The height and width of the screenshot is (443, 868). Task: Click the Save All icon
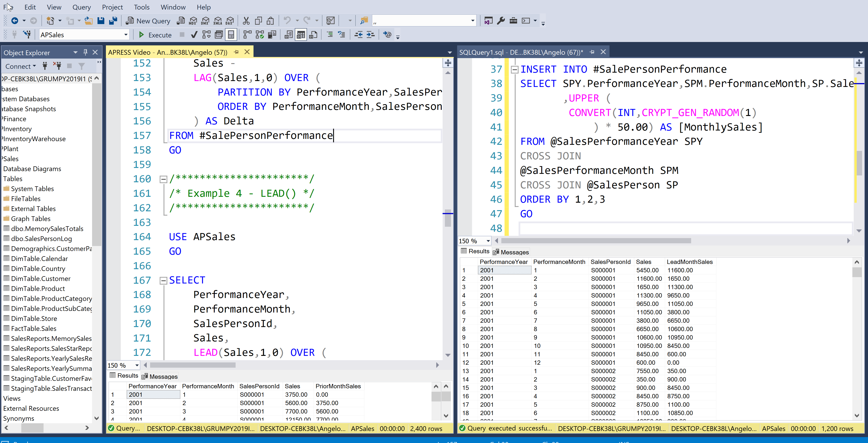[x=113, y=21]
